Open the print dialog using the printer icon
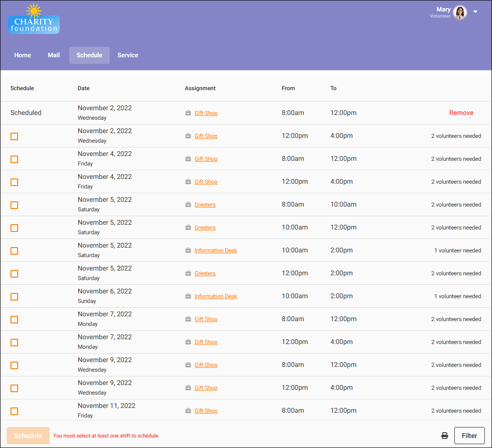The image size is (492, 448). pyautogui.click(x=444, y=436)
